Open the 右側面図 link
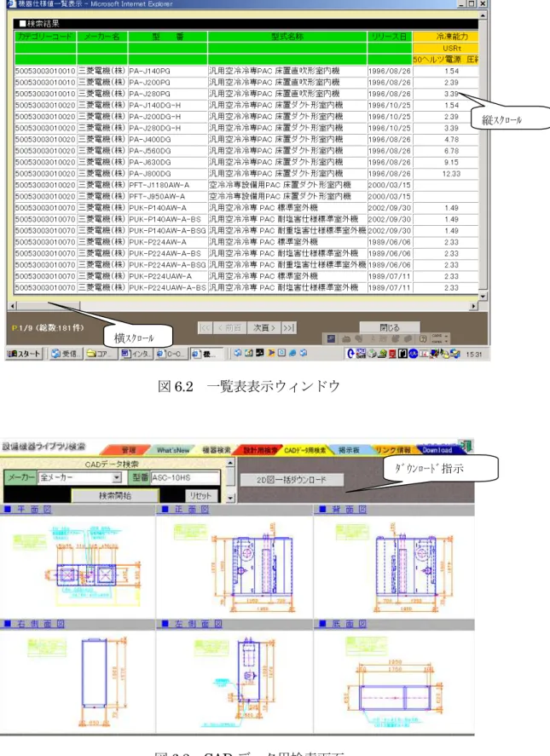Image resolution: width=550 pixels, height=756 pixels. pyautogui.click(x=41, y=624)
